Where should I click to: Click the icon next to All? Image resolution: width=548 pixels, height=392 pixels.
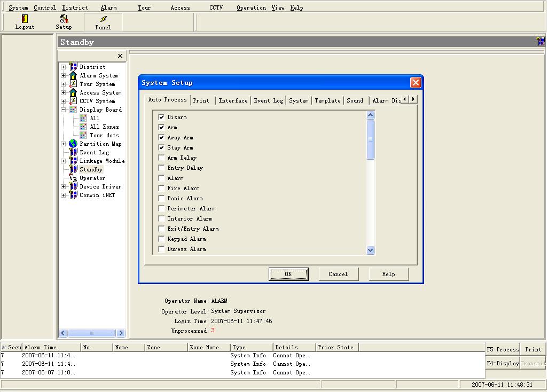83,118
